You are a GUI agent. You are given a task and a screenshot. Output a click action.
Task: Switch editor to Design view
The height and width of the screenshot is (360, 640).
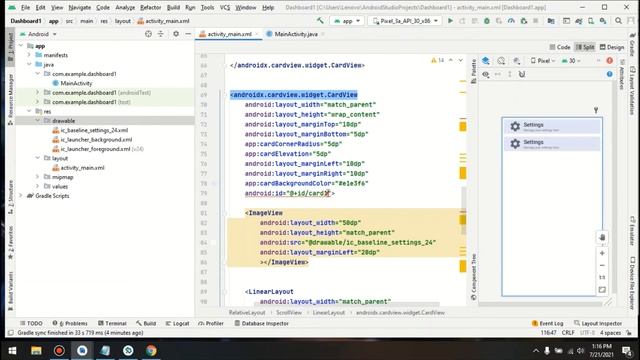click(611, 47)
